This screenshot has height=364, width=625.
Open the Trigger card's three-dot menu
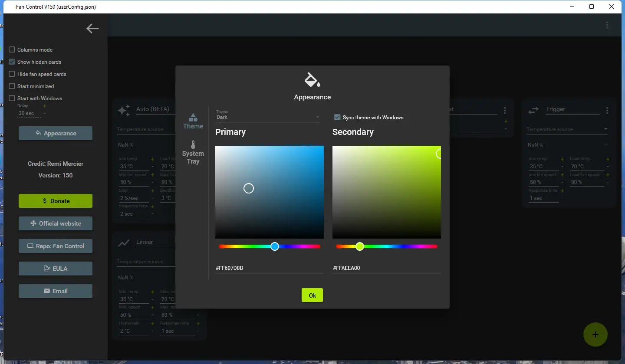[607, 111]
